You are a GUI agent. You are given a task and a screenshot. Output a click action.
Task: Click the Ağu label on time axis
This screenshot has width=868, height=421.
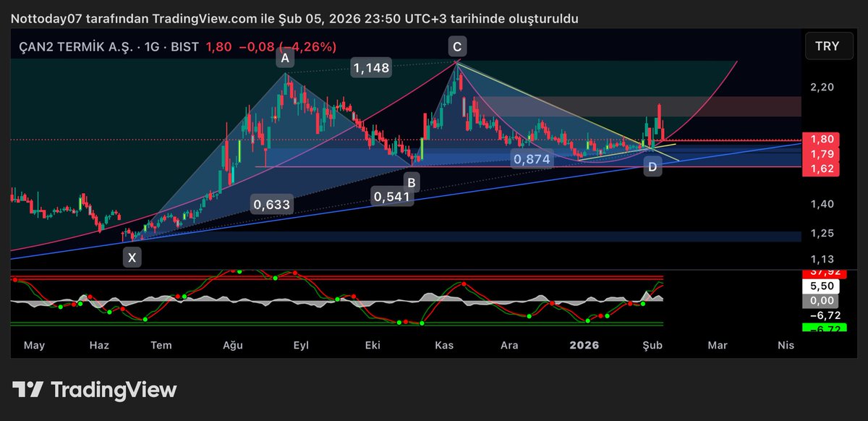[231, 346]
